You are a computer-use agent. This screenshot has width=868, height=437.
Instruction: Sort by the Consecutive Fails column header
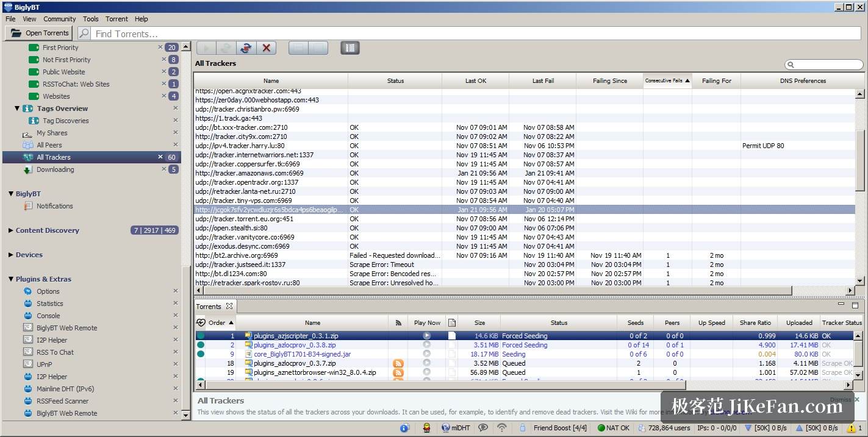tap(667, 80)
